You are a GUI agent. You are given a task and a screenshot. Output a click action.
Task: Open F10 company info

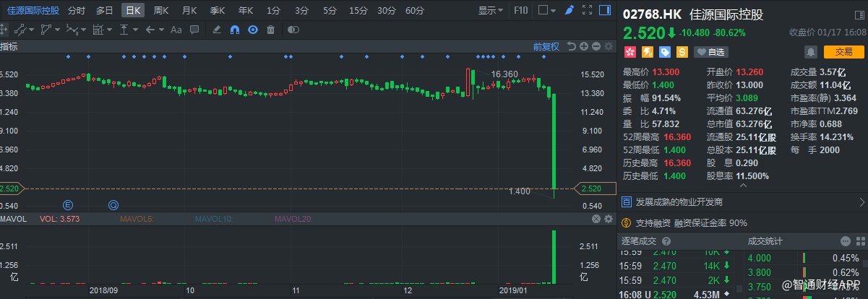coord(520,10)
